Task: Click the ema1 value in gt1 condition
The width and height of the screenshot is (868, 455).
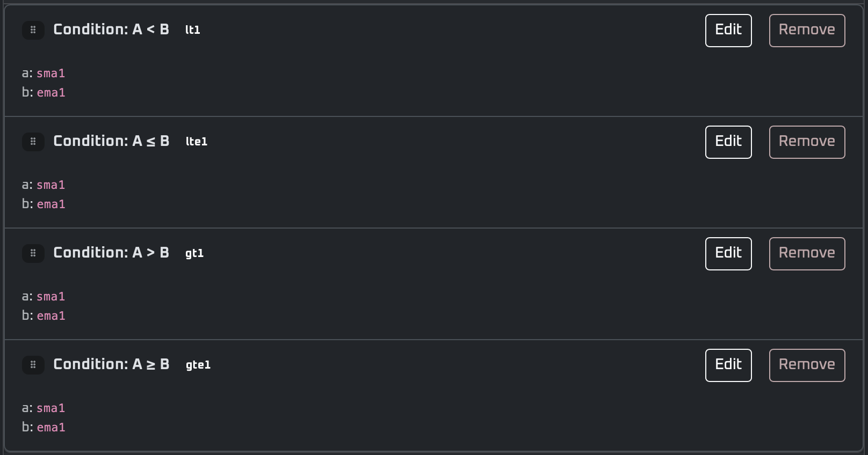Action: point(51,316)
